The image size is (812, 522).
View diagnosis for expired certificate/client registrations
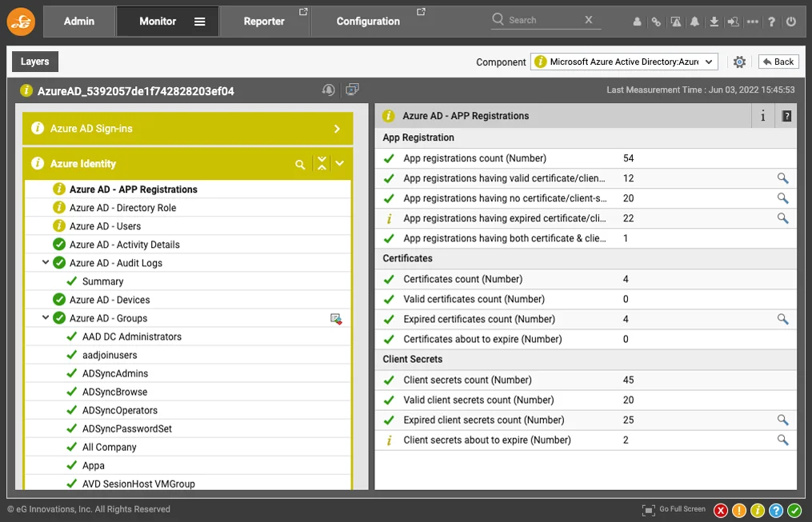pyautogui.click(x=782, y=218)
